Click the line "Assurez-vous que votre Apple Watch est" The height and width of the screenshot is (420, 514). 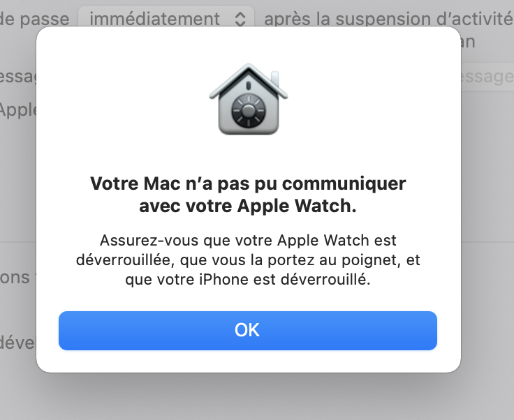coord(248,241)
